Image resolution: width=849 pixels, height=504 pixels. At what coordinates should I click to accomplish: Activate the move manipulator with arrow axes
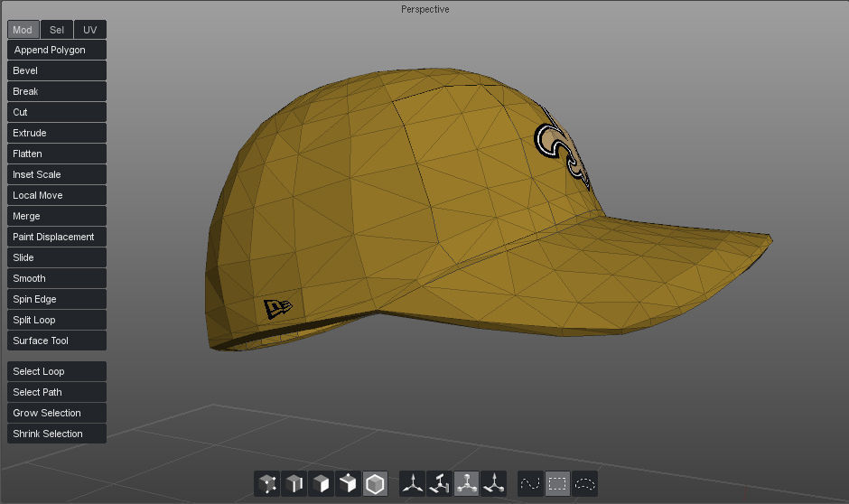(x=413, y=484)
